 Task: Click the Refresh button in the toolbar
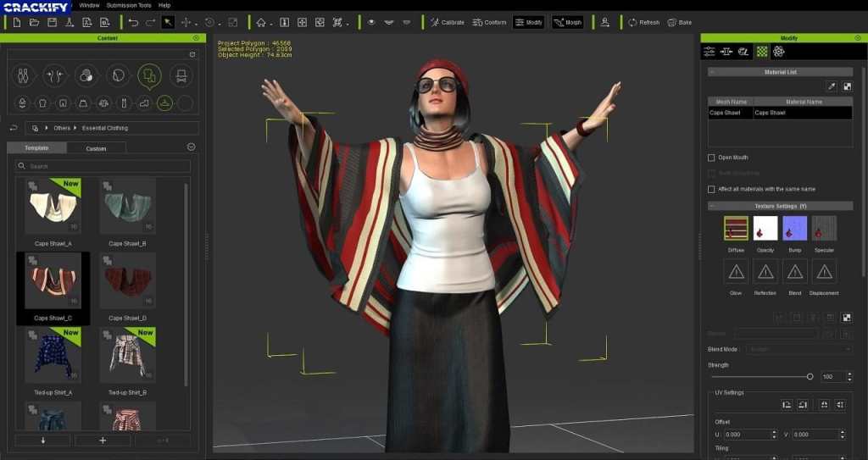[x=644, y=23]
